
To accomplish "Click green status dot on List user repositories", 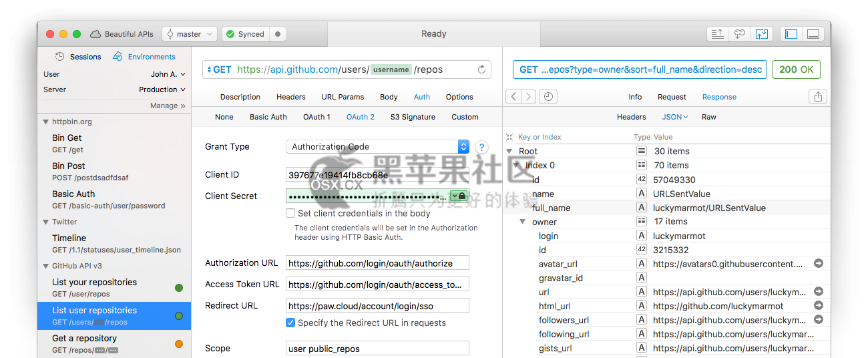I will tap(179, 316).
